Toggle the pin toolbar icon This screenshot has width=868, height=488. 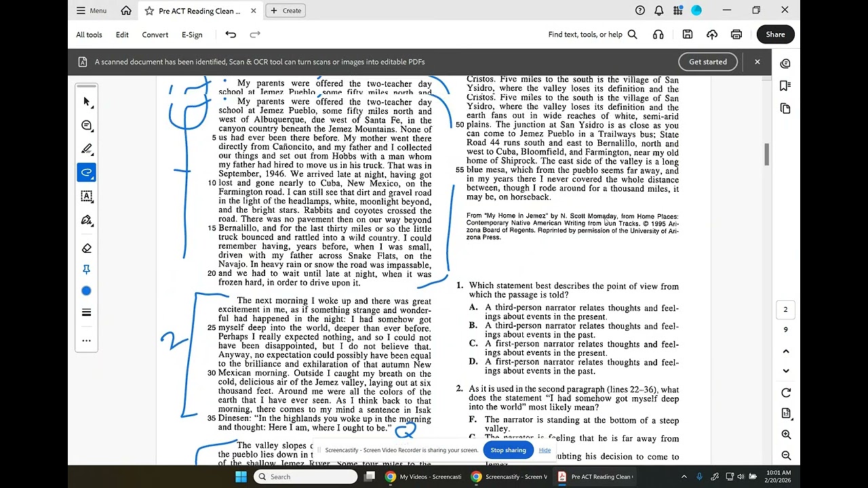pos(86,270)
